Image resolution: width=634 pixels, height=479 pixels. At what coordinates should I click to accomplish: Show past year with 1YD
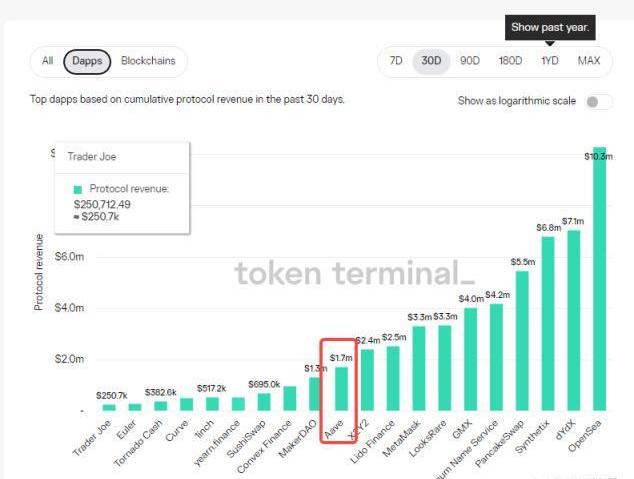[550, 61]
